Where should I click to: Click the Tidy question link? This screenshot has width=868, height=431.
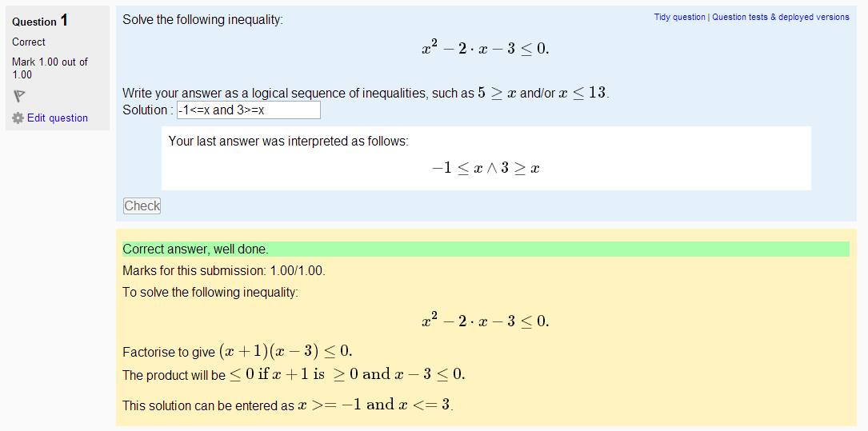[x=679, y=17]
